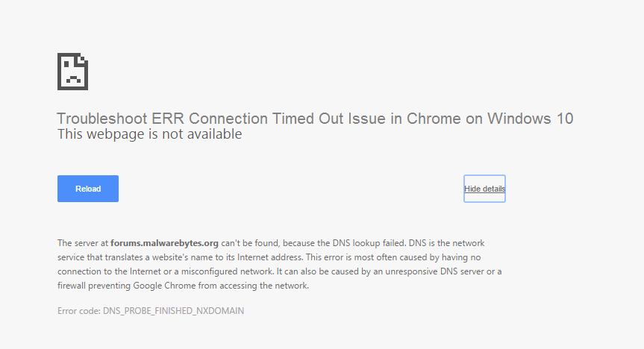
Task: Click the word 'Chrome' in the heading
Action: (434, 119)
